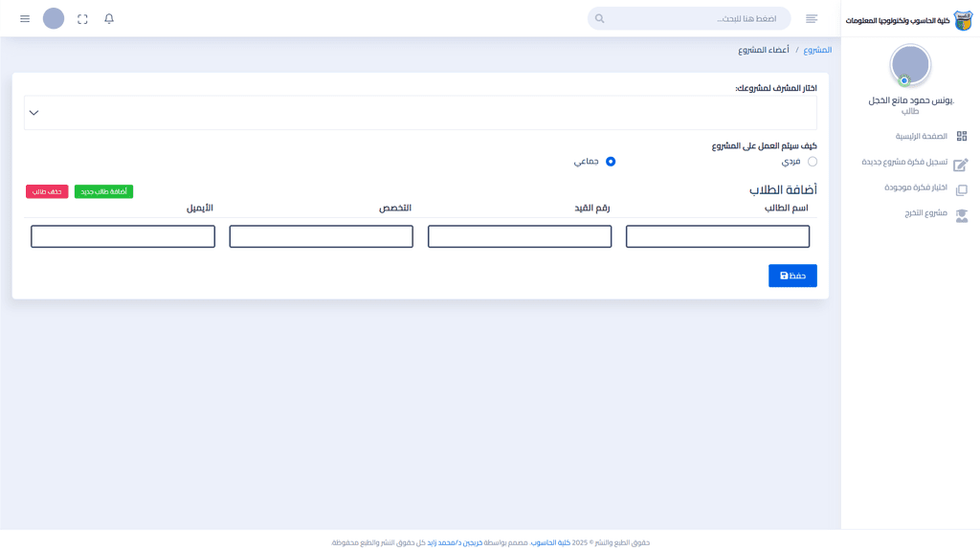Screen dimensions: 980x551
Task: Open الصفحة الرئيسية dashboard icon
Action: tap(962, 136)
